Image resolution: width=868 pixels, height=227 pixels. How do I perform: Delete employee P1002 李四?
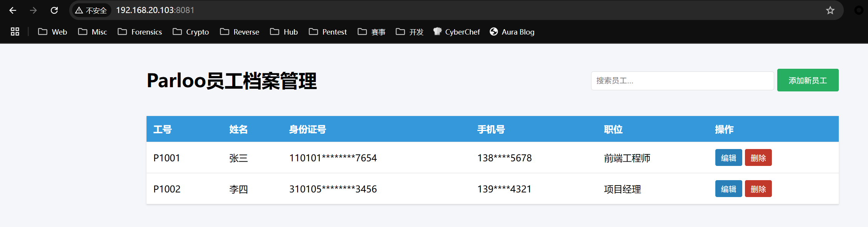pyautogui.click(x=758, y=189)
